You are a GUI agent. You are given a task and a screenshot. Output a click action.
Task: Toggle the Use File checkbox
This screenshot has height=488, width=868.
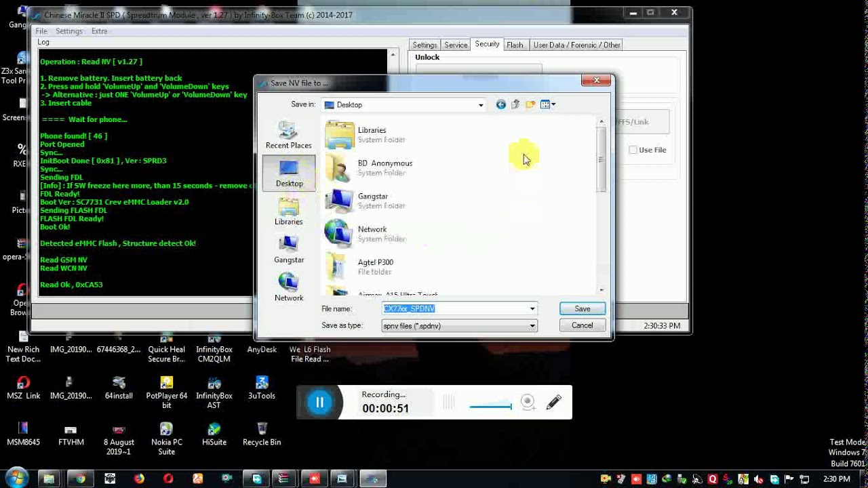coord(633,150)
